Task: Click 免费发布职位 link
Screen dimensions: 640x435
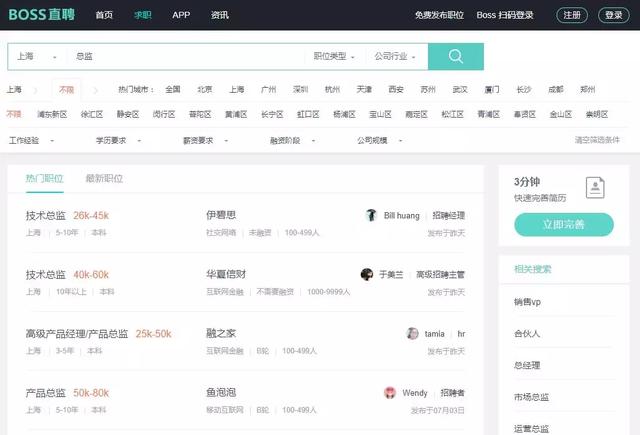Action: click(439, 15)
